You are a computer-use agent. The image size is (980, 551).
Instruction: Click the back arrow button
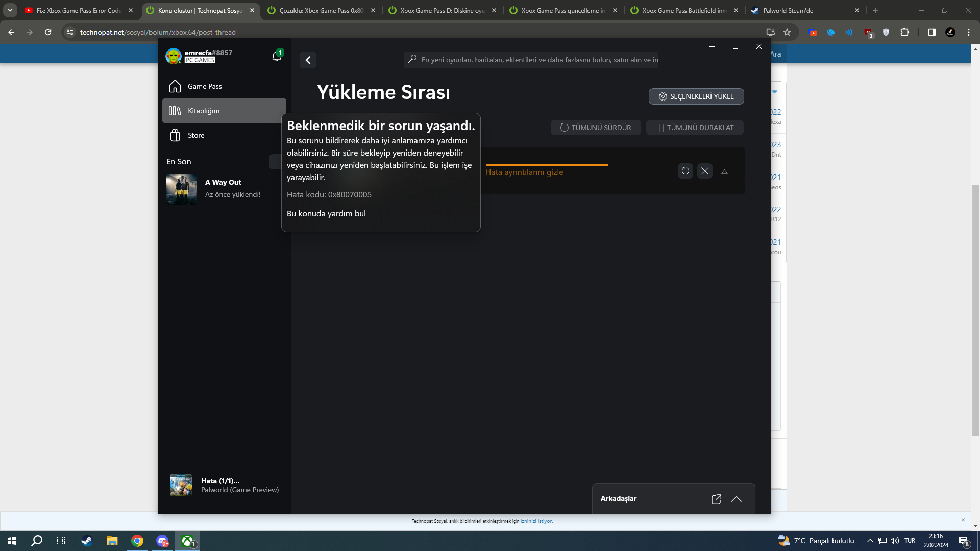308,60
